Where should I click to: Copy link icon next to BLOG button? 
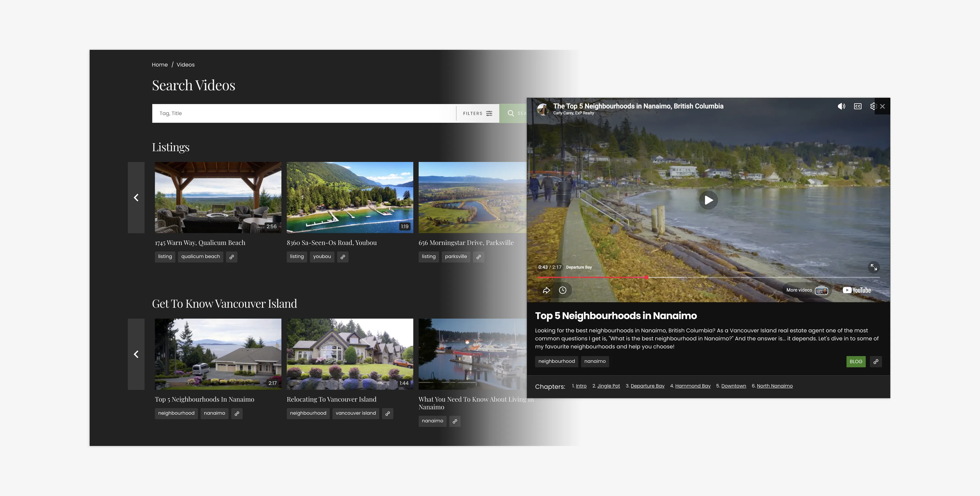(876, 362)
